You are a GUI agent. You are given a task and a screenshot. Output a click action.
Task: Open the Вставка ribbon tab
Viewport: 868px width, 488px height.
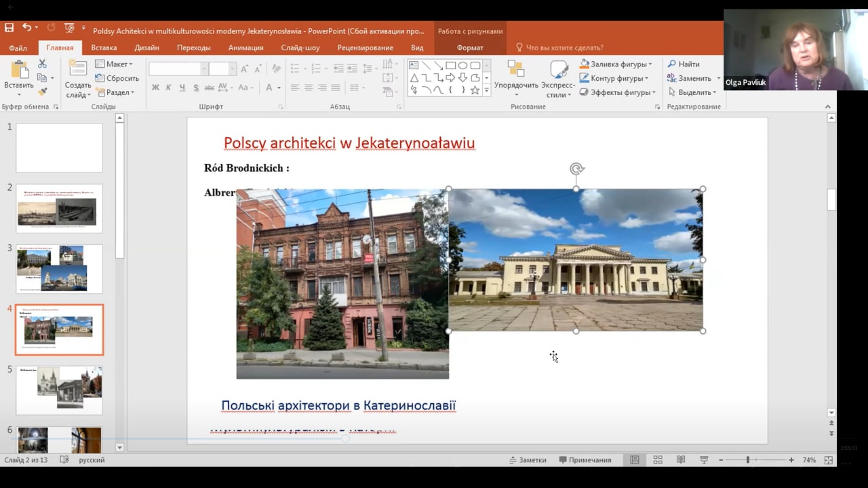pos(104,48)
